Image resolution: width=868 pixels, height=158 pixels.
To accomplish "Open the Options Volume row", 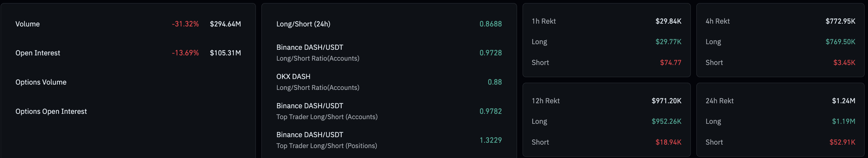I will point(41,82).
